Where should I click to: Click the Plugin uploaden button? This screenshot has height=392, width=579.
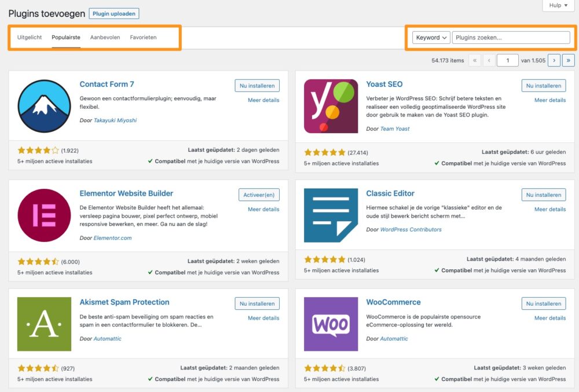(x=113, y=13)
